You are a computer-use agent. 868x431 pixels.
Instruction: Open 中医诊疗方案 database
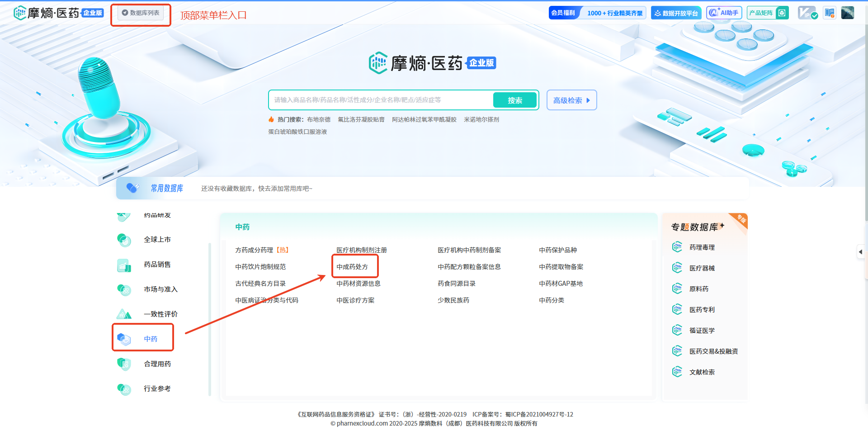[x=355, y=300]
